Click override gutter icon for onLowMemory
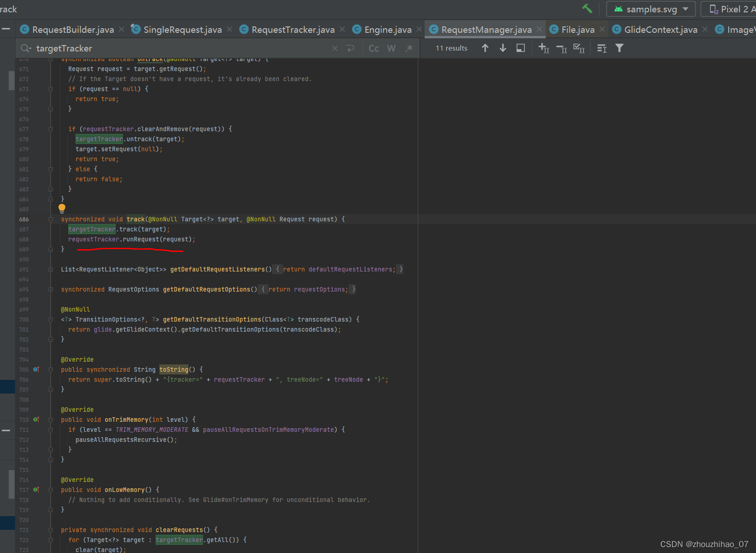The image size is (756, 553). (x=36, y=490)
